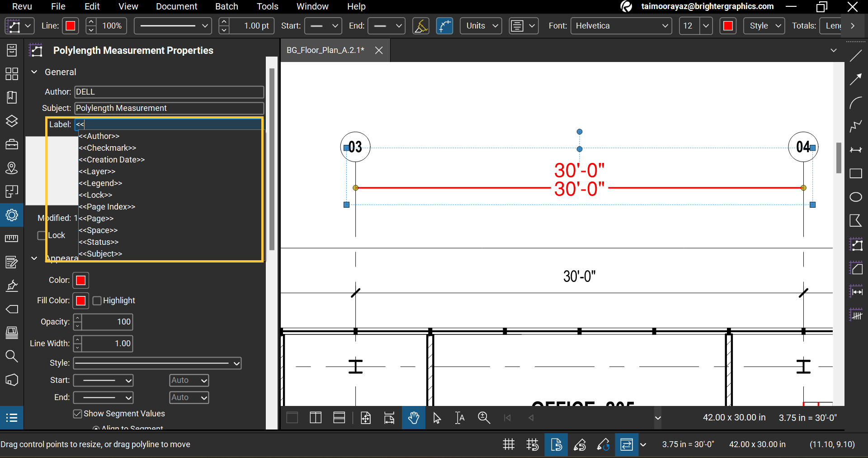Open the Markups list panel icon
This screenshot has width=868, height=458.
12,417
